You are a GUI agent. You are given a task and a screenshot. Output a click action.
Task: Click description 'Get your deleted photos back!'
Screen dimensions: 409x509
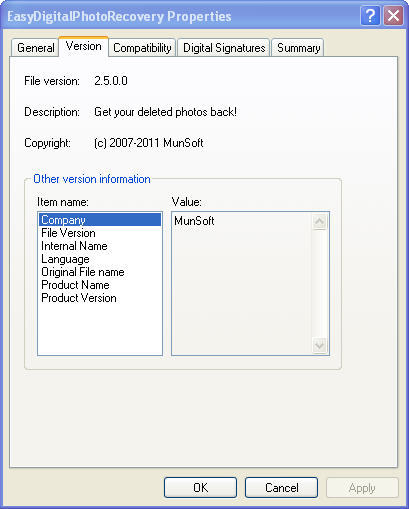165,112
